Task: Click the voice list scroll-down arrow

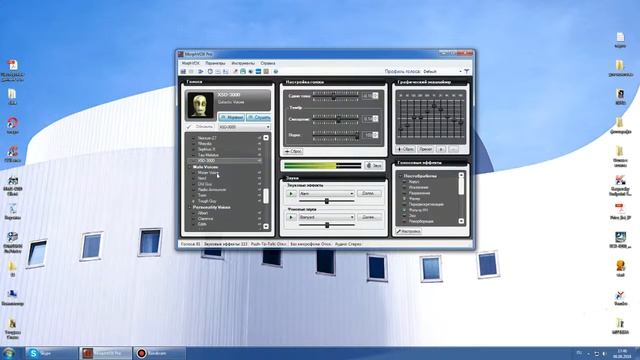Action: 266,226
